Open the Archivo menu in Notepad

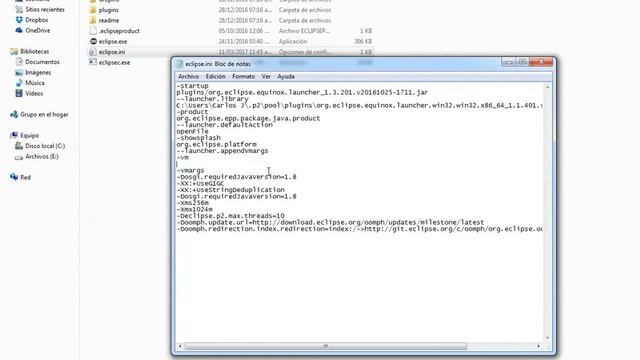coord(188,76)
